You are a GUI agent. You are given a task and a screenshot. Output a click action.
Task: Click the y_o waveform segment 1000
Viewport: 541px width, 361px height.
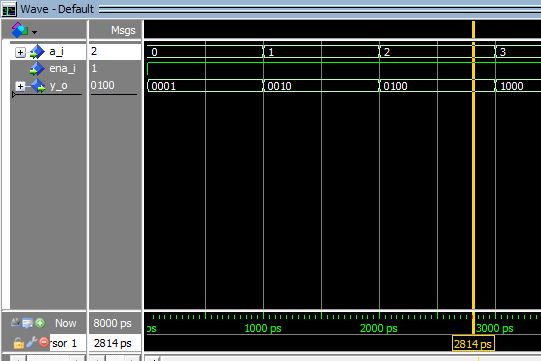click(518, 86)
